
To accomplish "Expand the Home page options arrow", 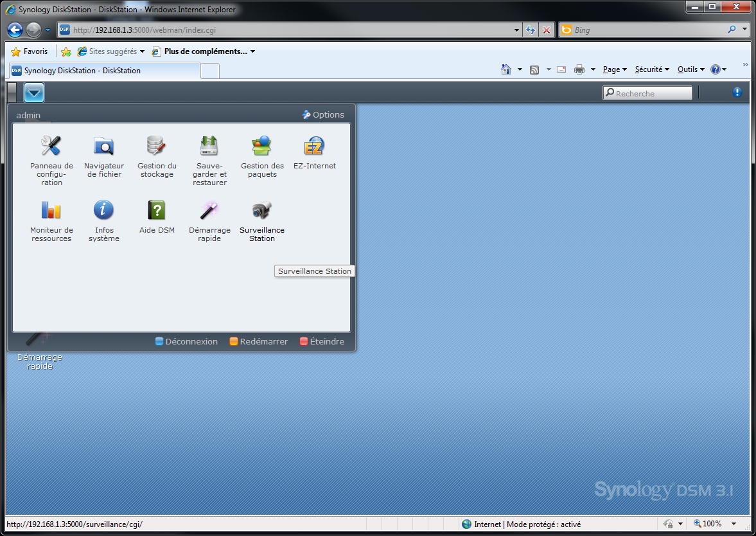I will (x=520, y=69).
